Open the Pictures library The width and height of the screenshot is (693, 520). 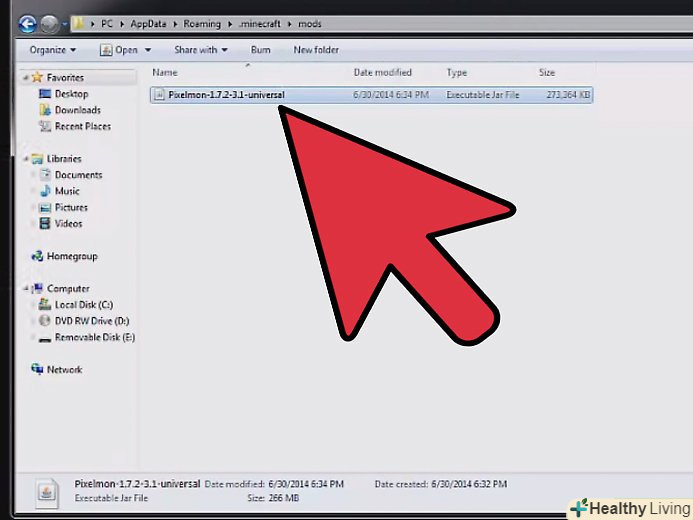71,208
